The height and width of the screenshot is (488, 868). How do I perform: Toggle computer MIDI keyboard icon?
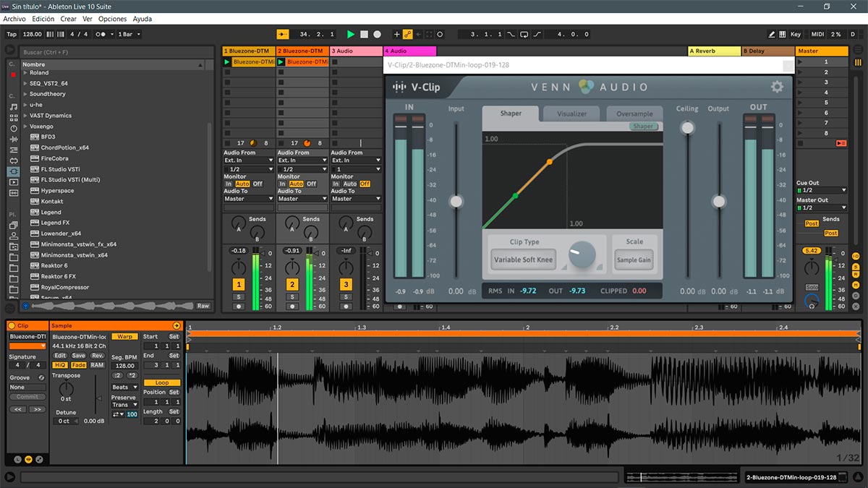point(783,34)
